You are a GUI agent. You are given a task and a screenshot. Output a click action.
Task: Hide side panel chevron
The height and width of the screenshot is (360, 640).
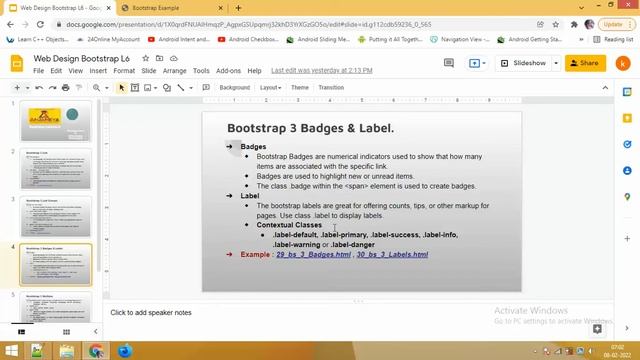pos(627,328)
